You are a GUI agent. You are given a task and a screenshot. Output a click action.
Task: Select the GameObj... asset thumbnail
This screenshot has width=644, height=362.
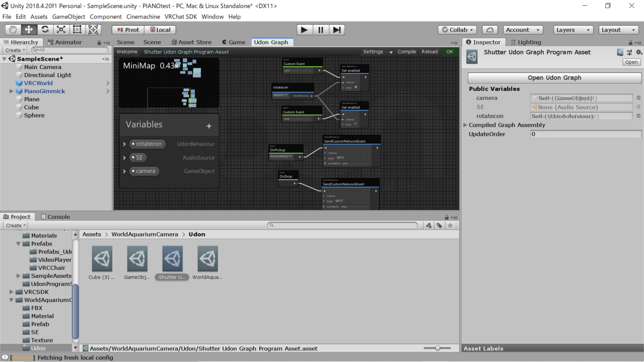pos(137,259)
